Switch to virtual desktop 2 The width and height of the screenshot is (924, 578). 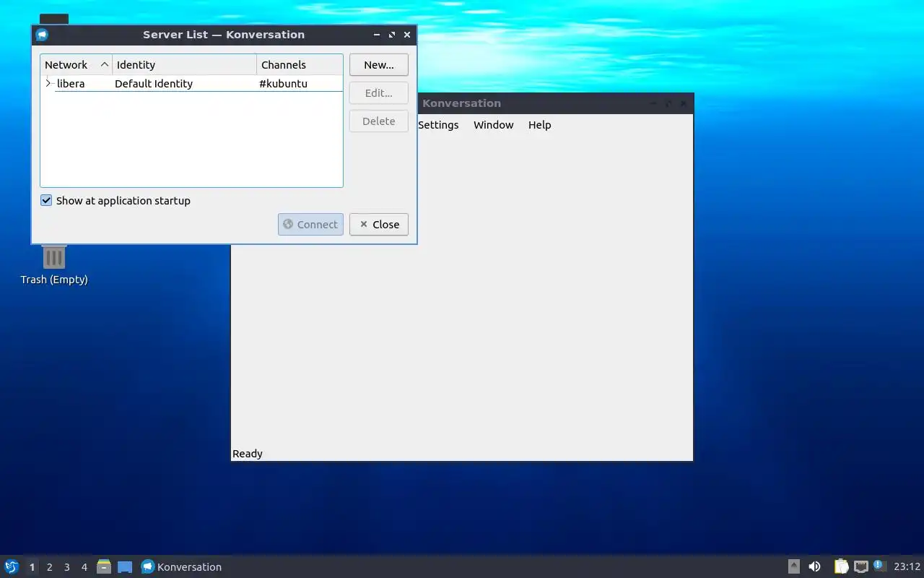point(49,567)
